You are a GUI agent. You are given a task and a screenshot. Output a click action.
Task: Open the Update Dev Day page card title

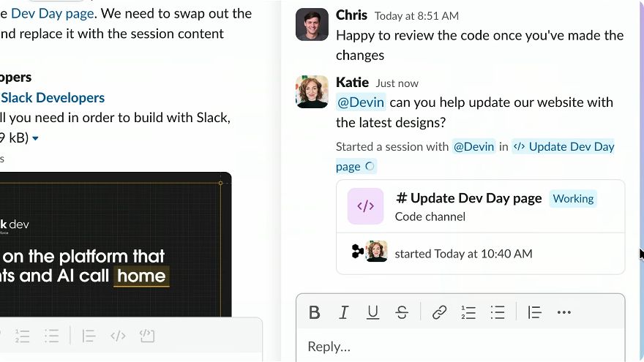[468, 199]
